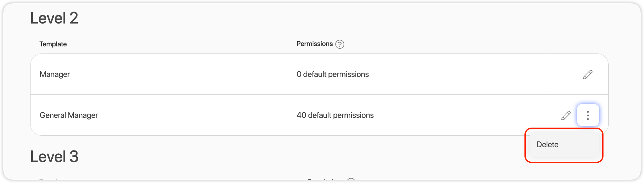This screenshot has width=644, height=183.
Task: Click the "0 default permissions" text
Action: pyautogui.click(x=333, y=74)
